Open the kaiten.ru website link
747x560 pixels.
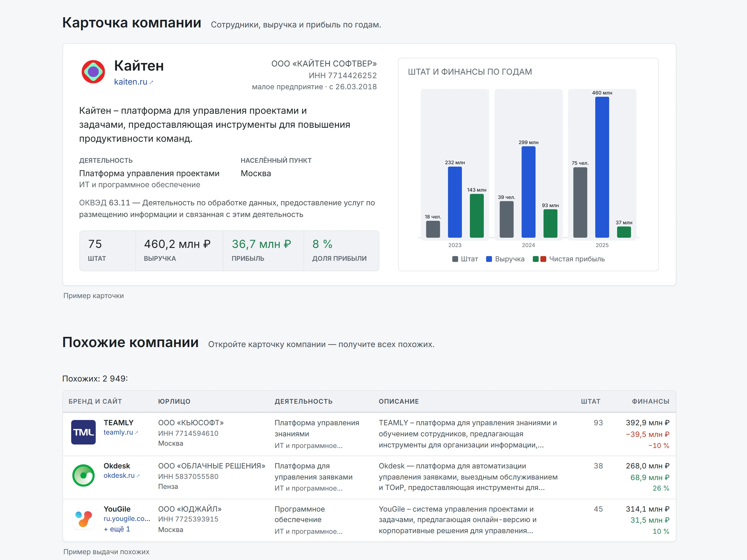pyautogui.click(x=133, y=82)
